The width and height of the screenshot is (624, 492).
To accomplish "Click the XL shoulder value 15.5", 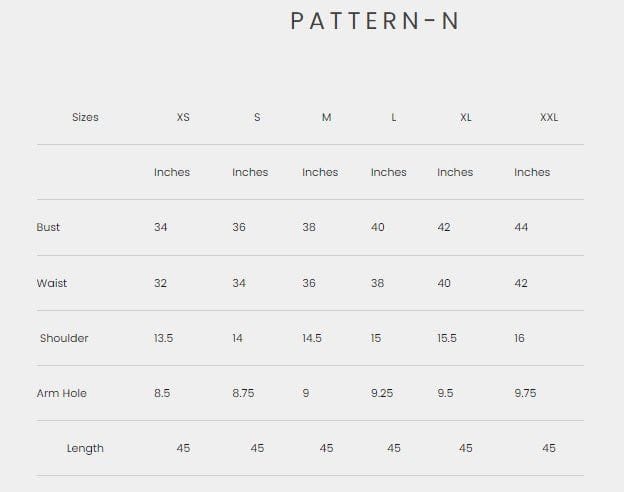I will (x=447, y=338).
